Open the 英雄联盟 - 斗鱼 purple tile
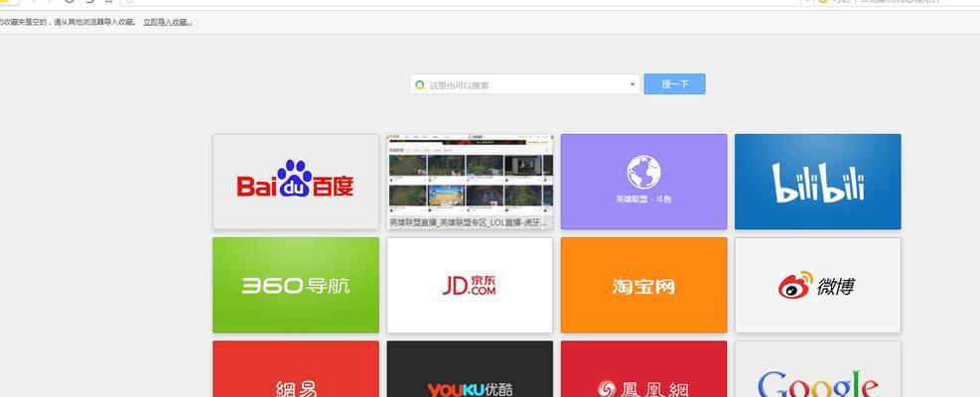This screenshot has width=980, height=397. pos(643,182)
